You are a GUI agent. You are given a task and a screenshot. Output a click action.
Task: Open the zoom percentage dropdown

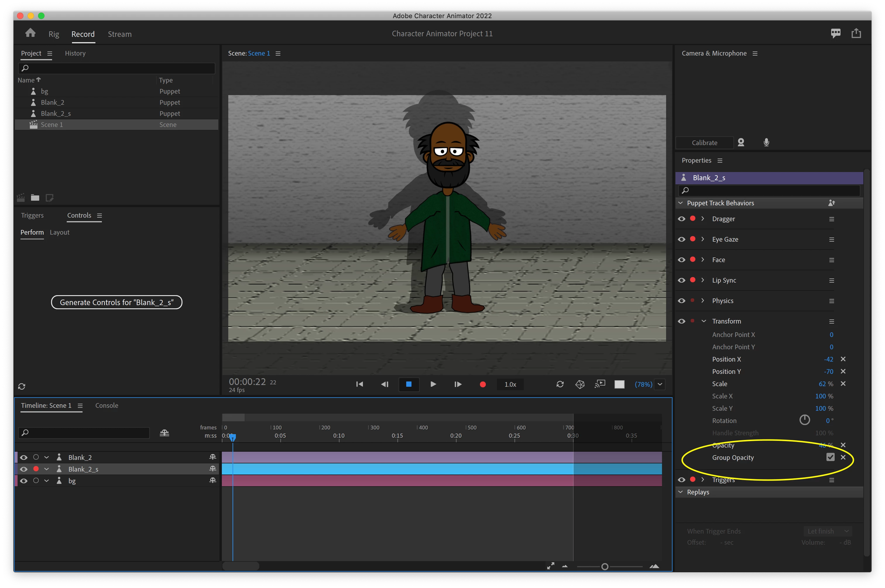(660, 384)
